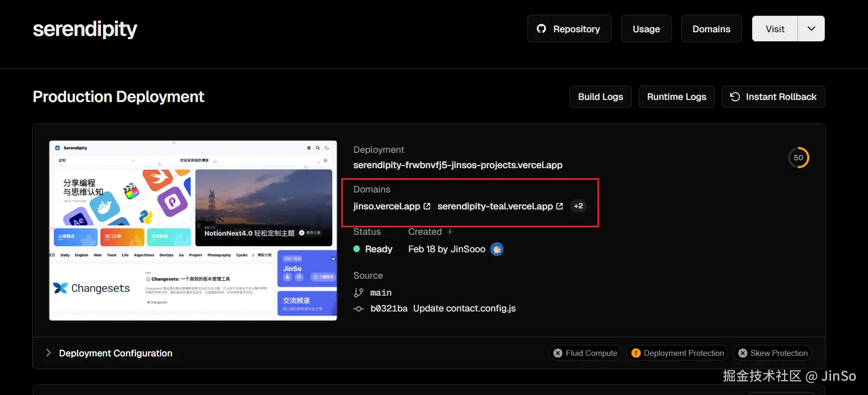Open the serendipity-frwbnvfj5-jinsos-projects.vercel.app deployment link
The image size is (868, 395).
tap(458, 165)
